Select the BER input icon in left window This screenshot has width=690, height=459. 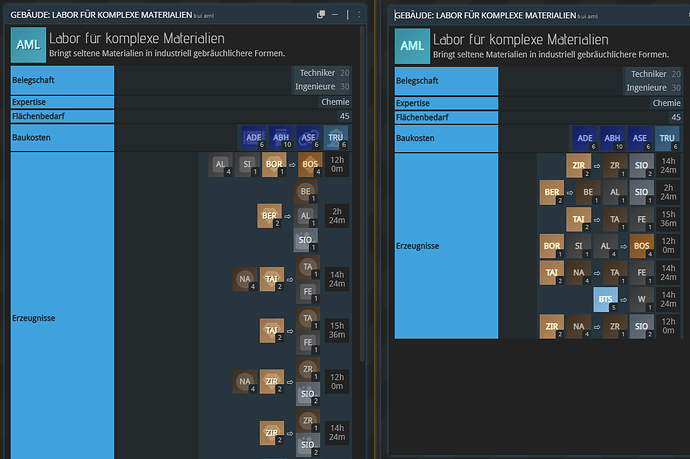click(x=269, y=216)
